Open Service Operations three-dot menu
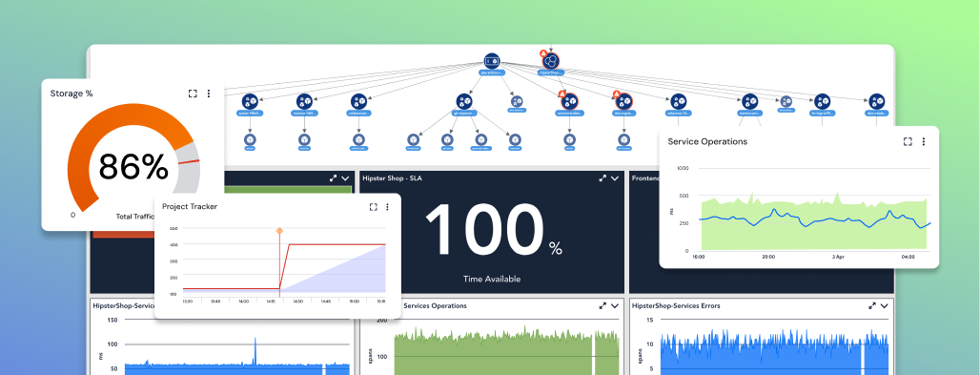Image resolution: width=980 pixels, height=375 pixels. 924,141
